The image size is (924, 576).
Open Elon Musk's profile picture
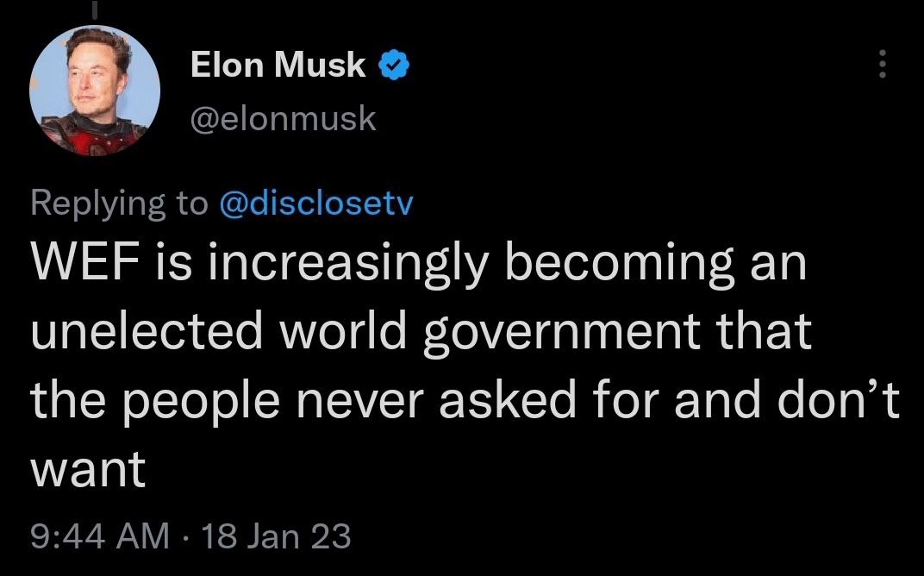click(95, 91)
